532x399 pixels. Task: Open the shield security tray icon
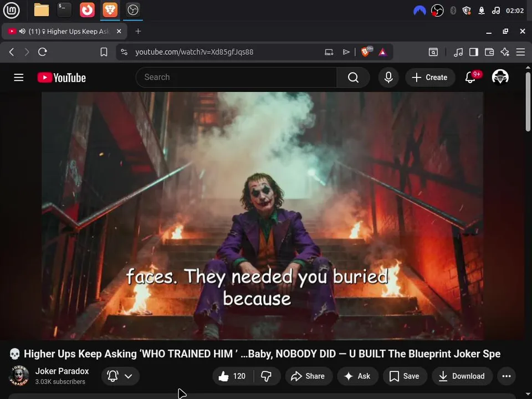tap(467, 11)
